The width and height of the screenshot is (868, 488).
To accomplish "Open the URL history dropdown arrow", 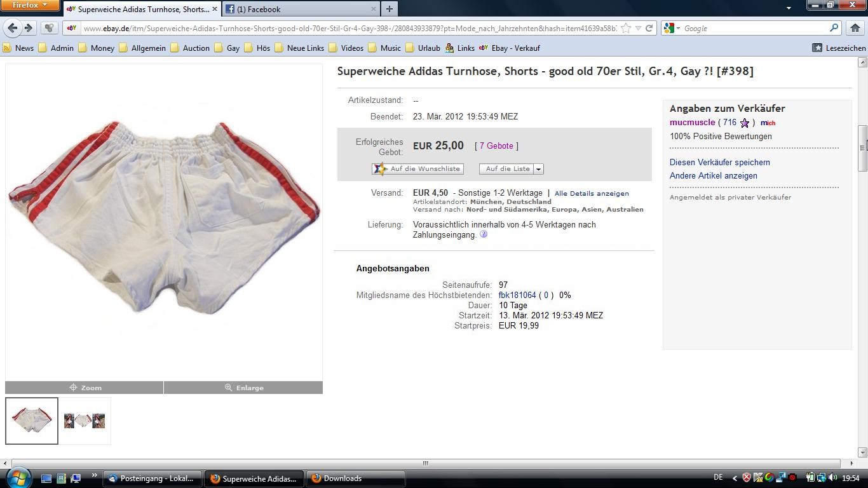I will point(638,28).
